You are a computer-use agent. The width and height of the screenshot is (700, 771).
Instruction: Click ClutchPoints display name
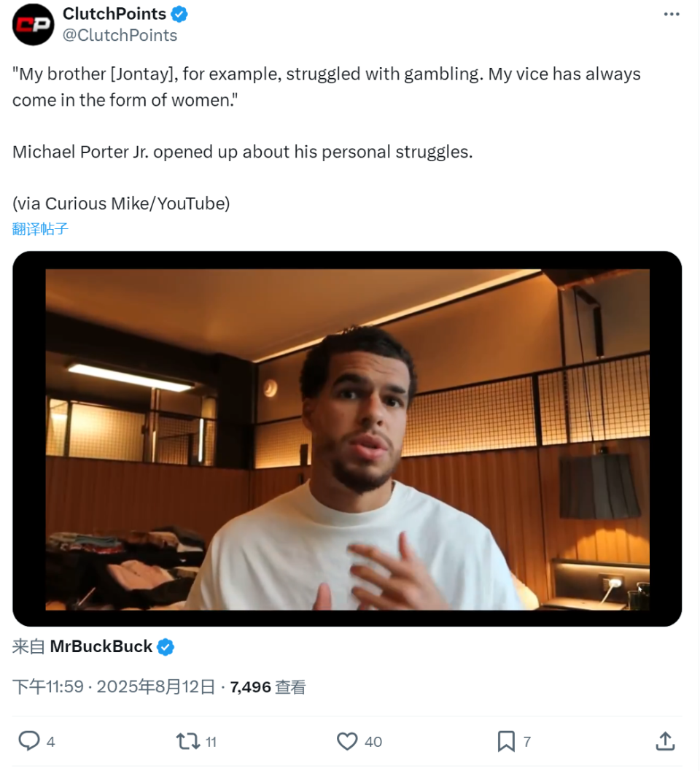coord(114,13)
